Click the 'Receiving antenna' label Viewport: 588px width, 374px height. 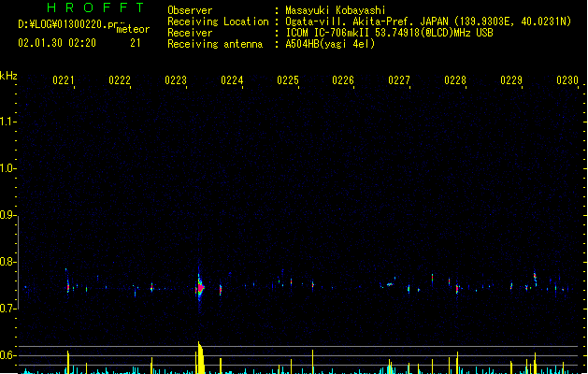[215, 44]
